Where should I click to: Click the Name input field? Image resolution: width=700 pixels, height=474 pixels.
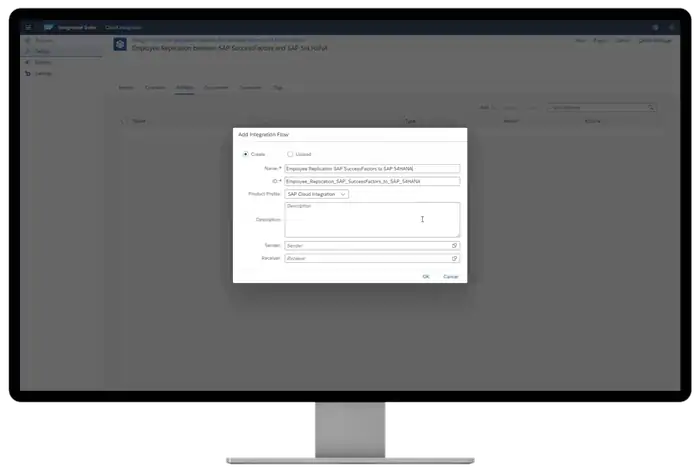tap(371, 169)
